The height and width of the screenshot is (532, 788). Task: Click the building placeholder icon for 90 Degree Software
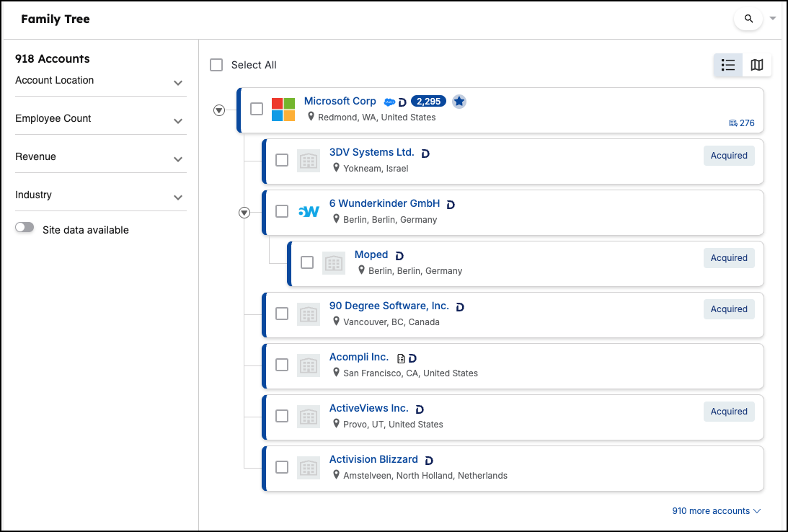click(309, 314)
